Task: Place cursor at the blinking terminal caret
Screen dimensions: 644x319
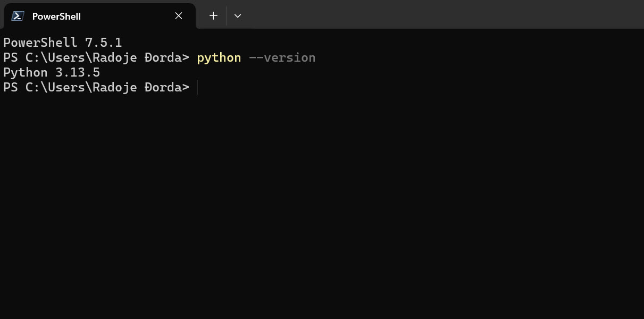Action: coord(197,87)
